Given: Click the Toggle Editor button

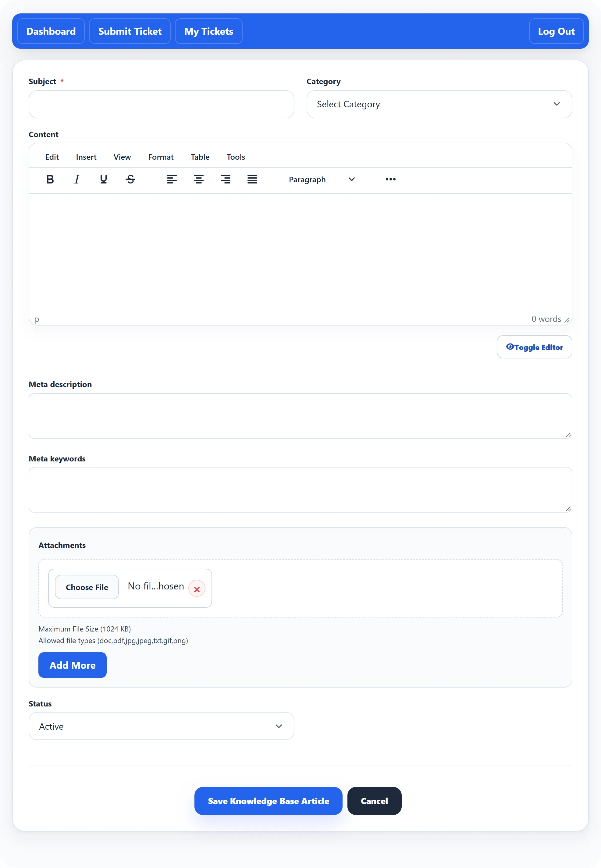Looking at the screenshot, I should [x=534, y=347].
